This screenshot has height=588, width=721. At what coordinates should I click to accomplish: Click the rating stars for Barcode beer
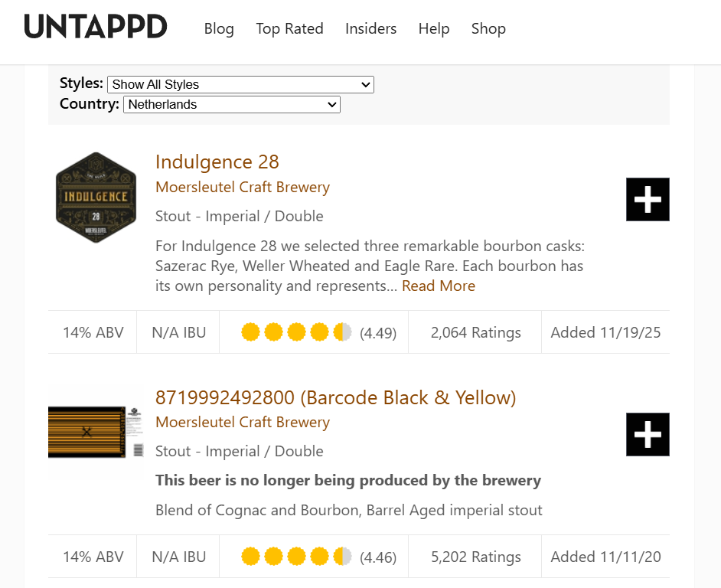coord(296,557)
